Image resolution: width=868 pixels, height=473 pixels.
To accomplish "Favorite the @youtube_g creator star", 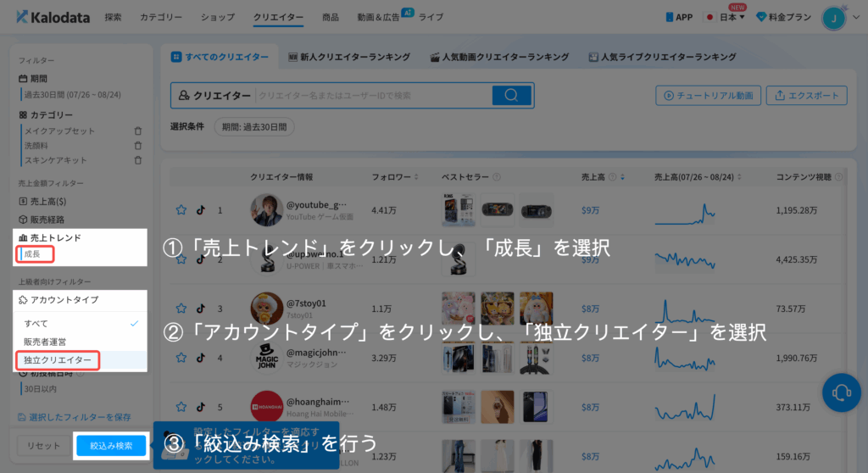I will 181,210.
